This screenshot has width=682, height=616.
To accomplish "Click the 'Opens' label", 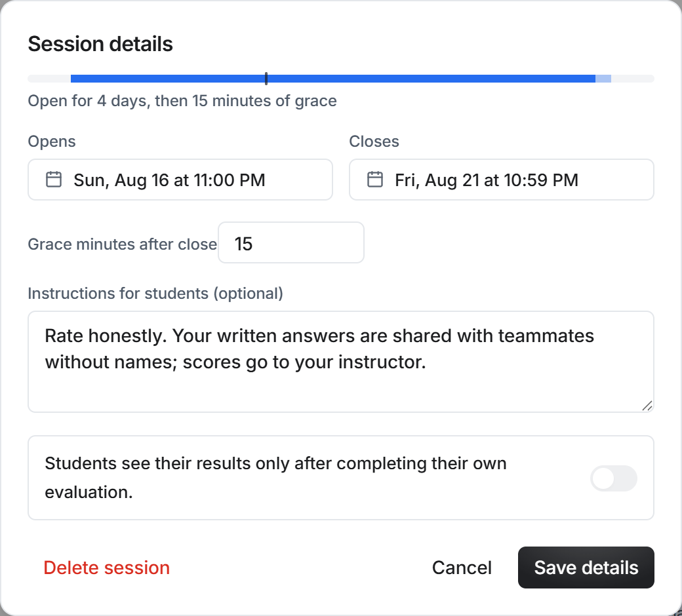I will pos(52,142).
